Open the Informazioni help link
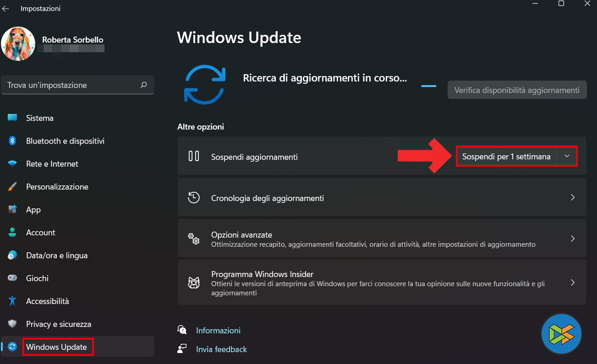The width and height of the screenshot is (597, 364). [218, 331]
